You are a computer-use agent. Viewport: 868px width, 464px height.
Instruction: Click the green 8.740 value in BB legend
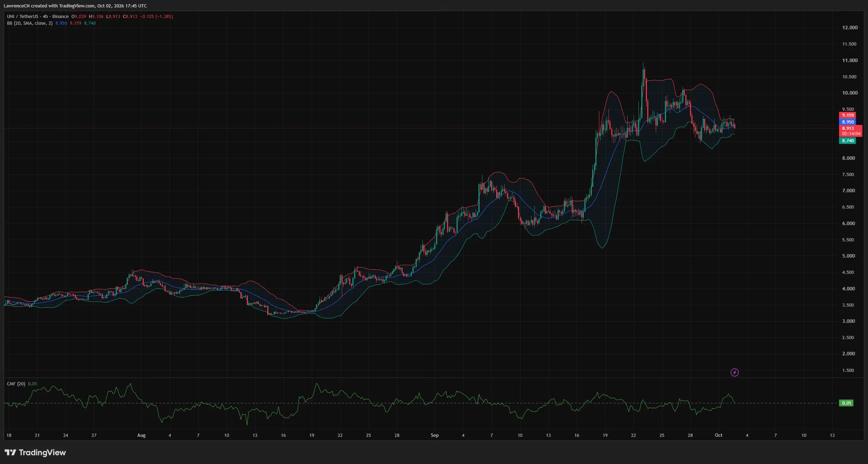click(90, 23)
